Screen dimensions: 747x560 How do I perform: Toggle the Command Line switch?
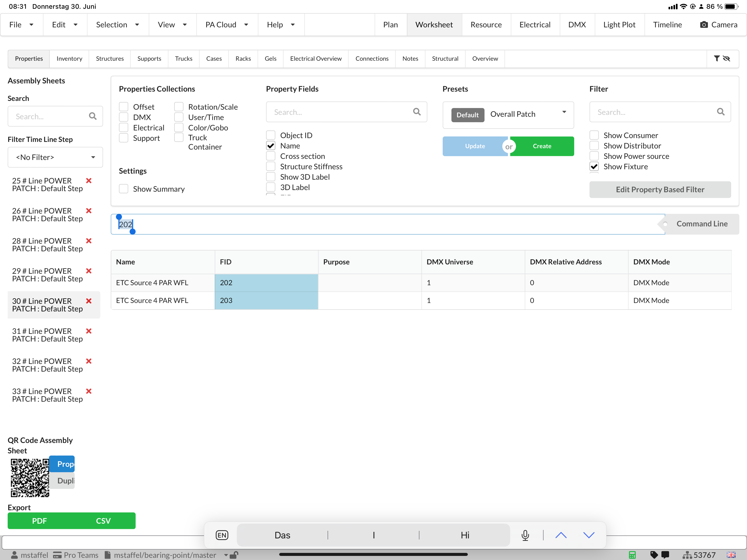point(699,224)
